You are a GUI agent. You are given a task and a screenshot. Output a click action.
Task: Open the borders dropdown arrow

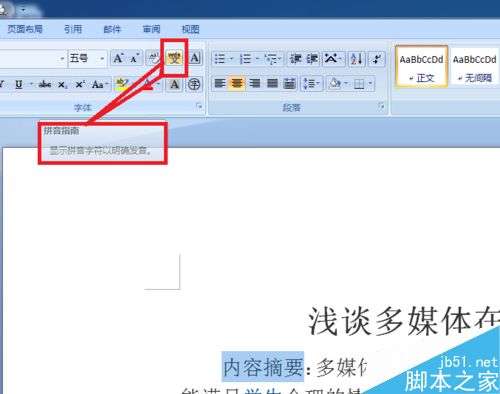click(370, 83)
